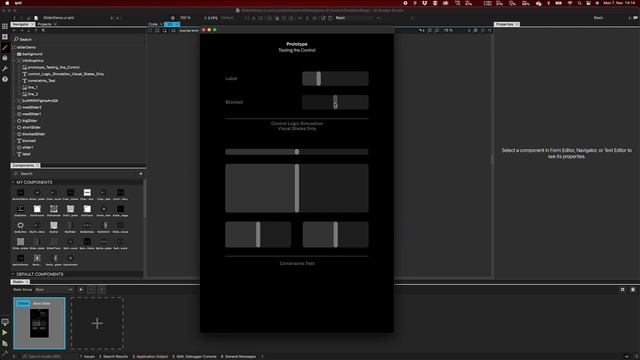Viewport: 640px width, 360px height.
Task: Toggle sidebar button at bottom left
Action: [15, 356]
